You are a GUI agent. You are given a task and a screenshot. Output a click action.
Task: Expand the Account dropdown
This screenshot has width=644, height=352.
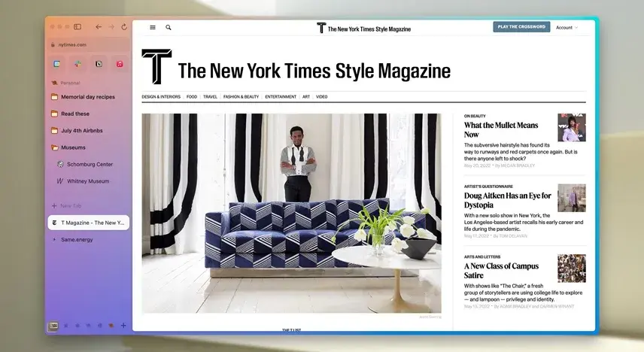pyautogui.click(x=567, y=27)
